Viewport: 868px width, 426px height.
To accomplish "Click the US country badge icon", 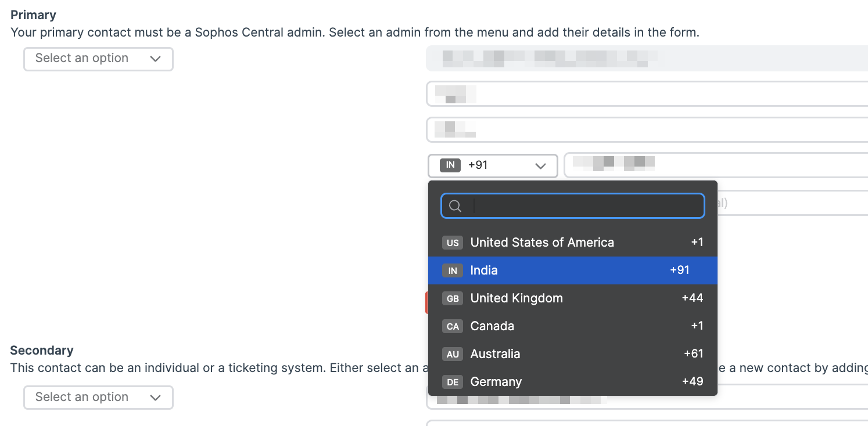I will (453, 243).
